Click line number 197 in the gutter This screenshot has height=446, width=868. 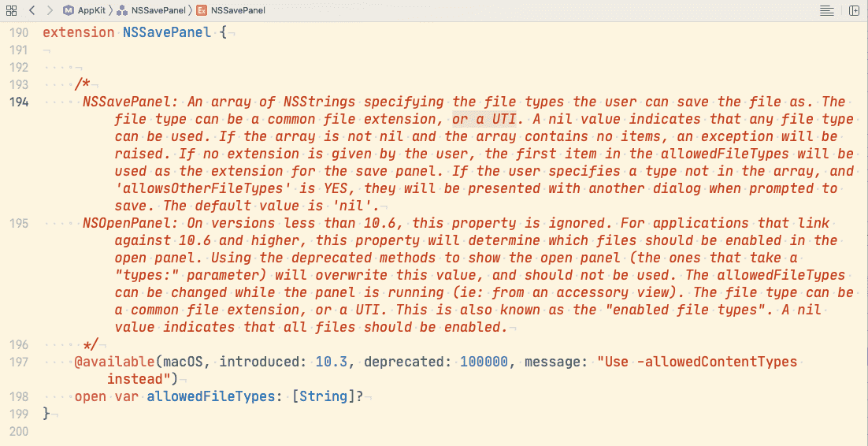coord(19,362)
